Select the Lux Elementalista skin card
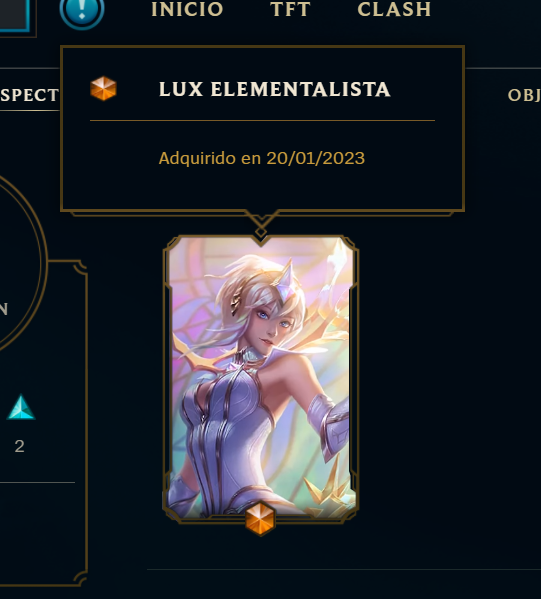541x599 pixels. point(261,379)
